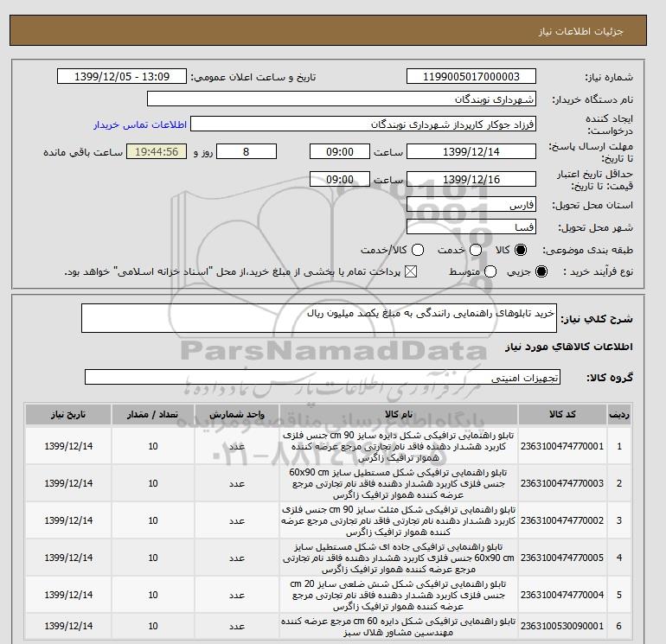Click delivery city field فسا
This screenshot has height=644, width=666.
[471, 226]
